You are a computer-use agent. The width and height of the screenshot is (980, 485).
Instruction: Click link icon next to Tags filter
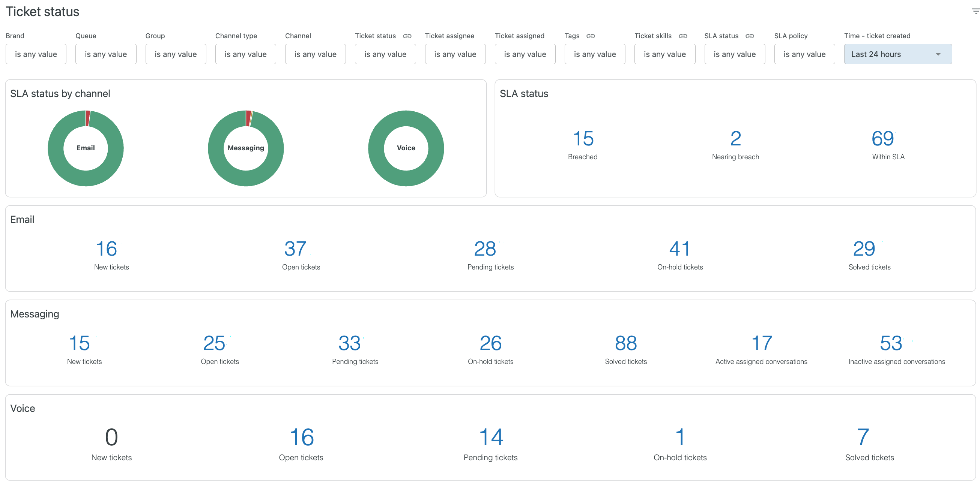click(x=591, y=36)
